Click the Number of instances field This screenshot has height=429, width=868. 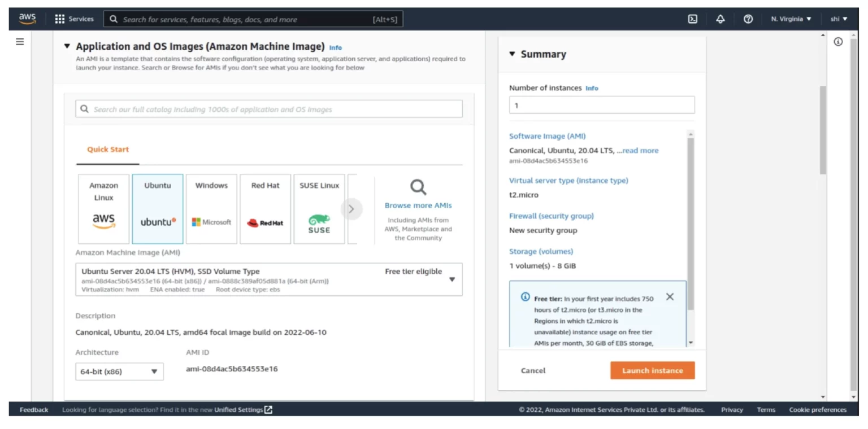(601, 104)
